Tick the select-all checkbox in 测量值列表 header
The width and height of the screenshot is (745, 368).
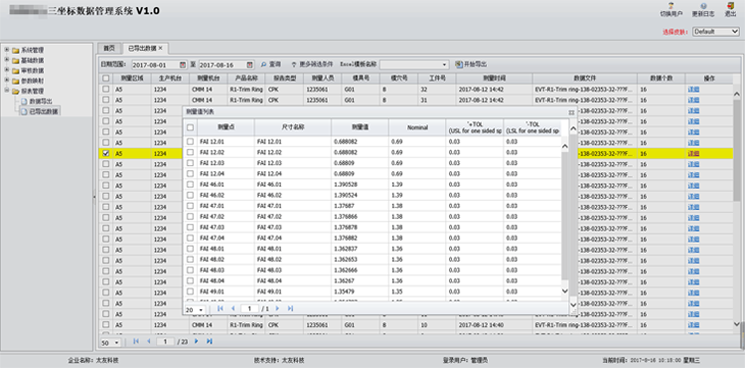[190, 127]
